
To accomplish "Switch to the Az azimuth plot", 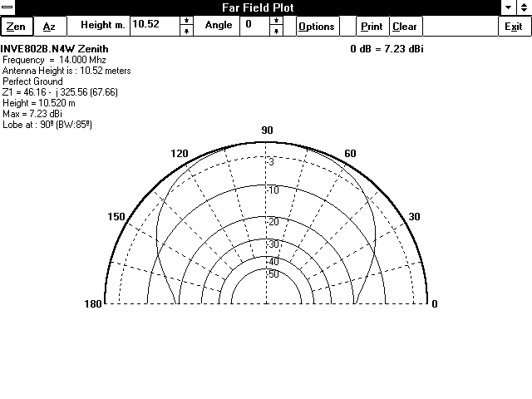I will (50, 26).
